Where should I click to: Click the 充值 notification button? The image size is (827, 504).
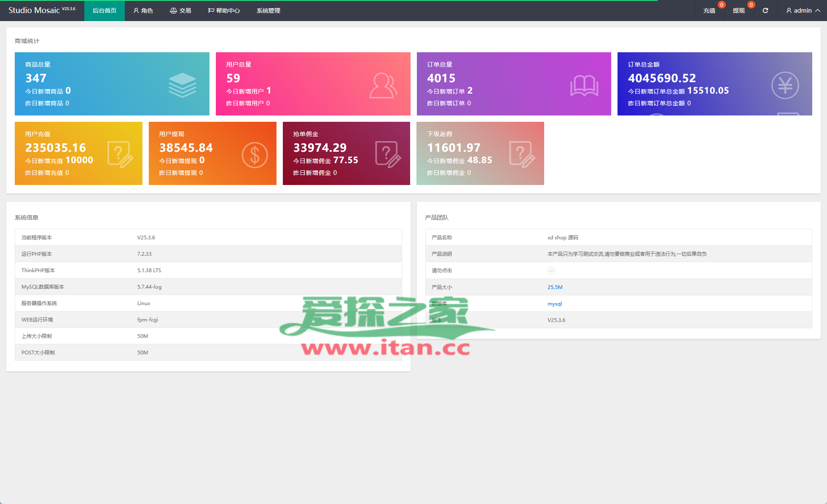pyautogui.click(x=709, y=11)
